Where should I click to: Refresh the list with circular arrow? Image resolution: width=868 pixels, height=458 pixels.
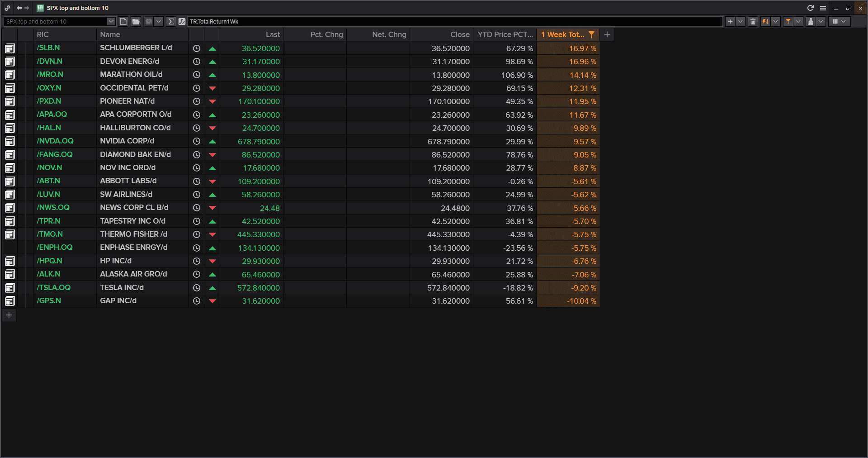pos(810,8)
